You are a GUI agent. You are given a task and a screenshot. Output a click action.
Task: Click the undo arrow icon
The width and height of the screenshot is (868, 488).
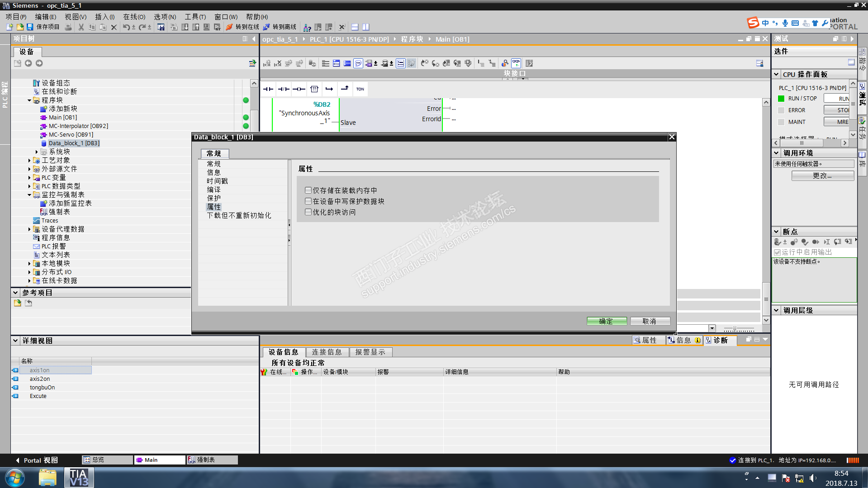click(126, 27)
